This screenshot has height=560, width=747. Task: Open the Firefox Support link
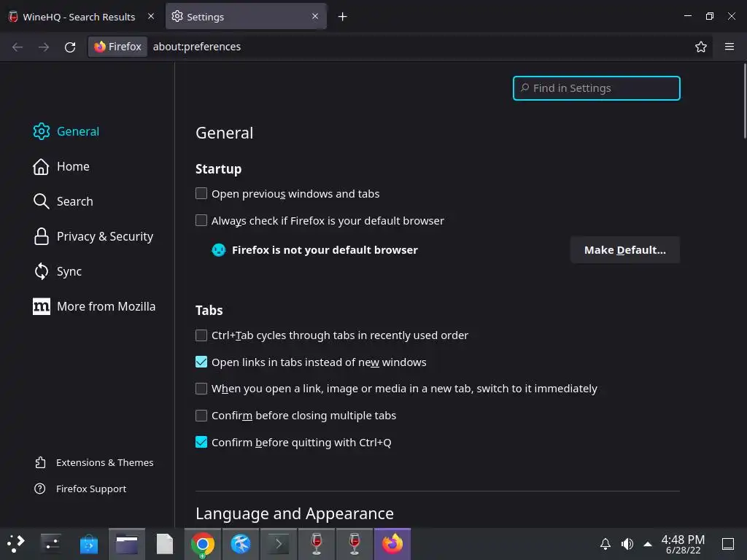pos(90,489)
